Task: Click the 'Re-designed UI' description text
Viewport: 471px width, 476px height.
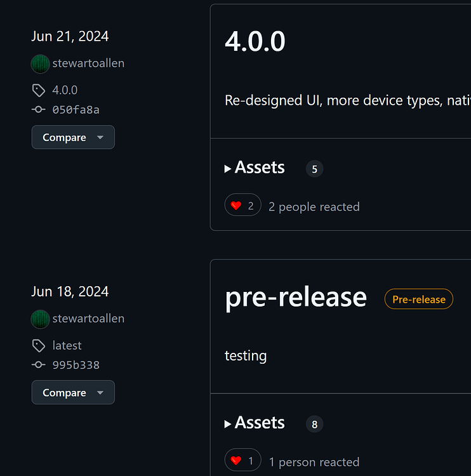Action: point(348,100)
